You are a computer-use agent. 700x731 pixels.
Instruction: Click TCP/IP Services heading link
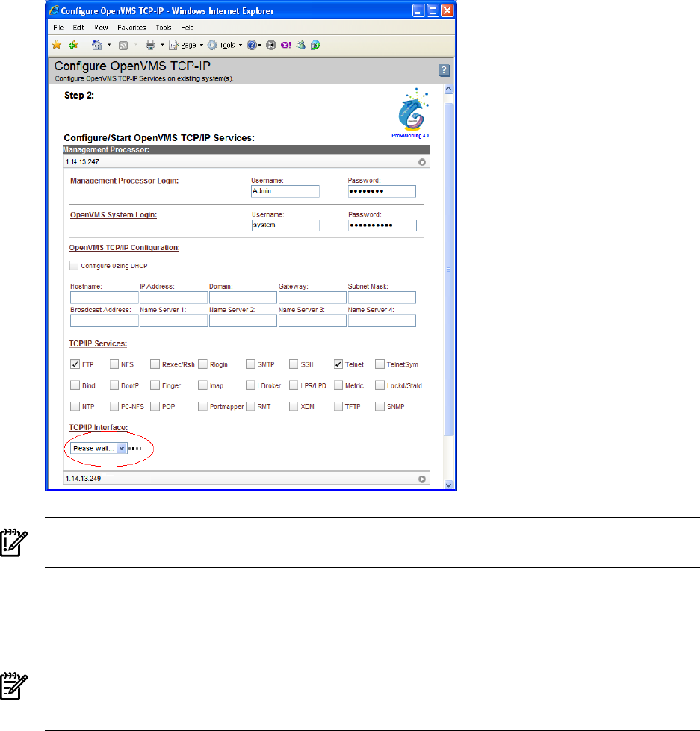98,343
